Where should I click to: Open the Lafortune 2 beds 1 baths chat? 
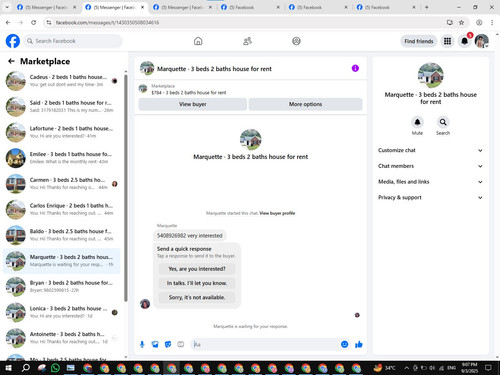(x=62, y=132)
